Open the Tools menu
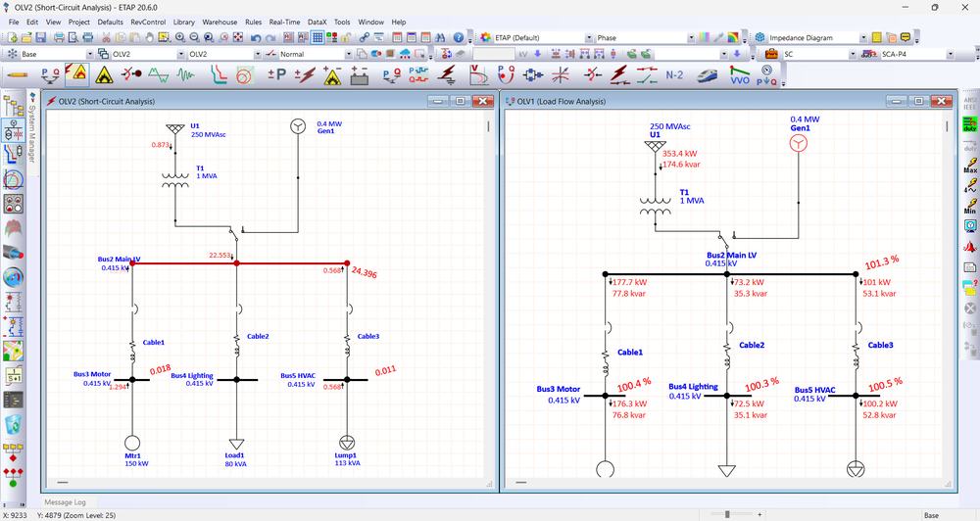The width and height of the screenshot is (980, 521). pyautogui.click(x=342, y=22)
